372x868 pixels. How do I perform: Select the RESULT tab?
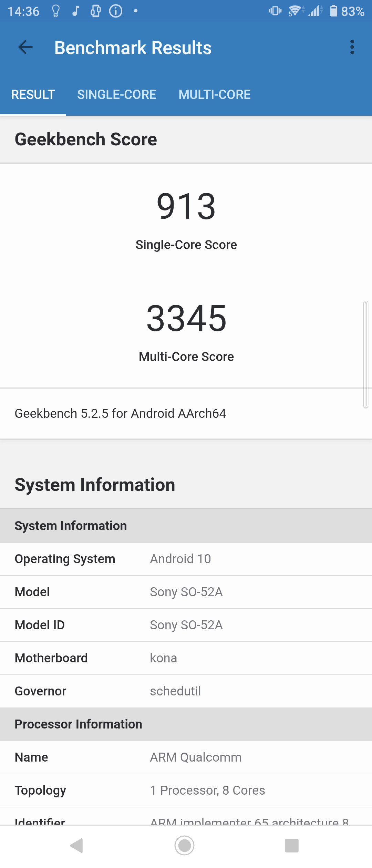pyautogui.click(x=33, y=95)
